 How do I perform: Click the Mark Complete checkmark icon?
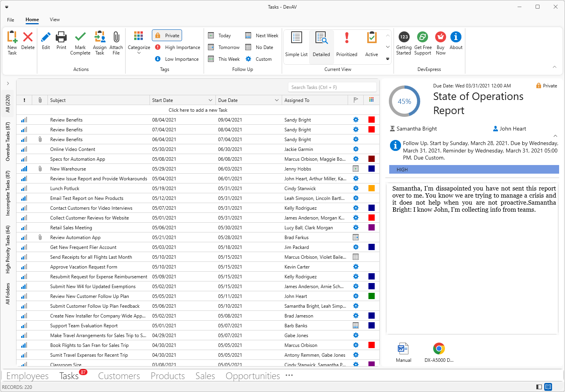80,38
